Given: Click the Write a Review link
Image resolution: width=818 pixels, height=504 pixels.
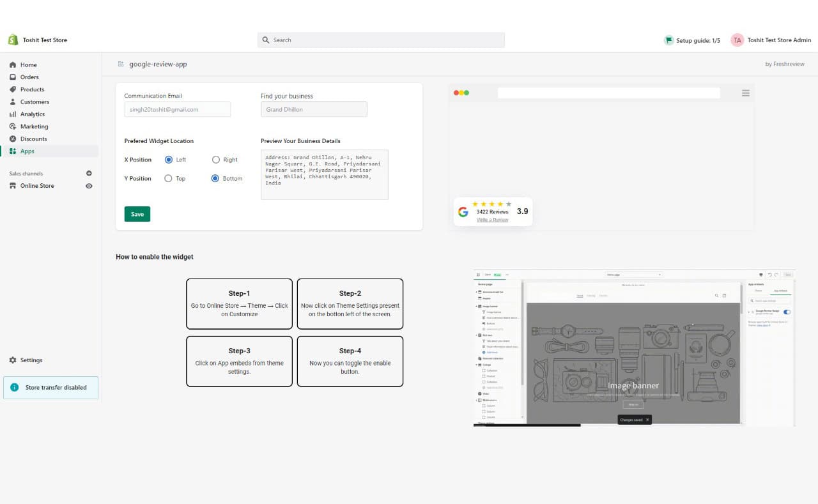Looking at the screenshot, I should tap(492, 220).
